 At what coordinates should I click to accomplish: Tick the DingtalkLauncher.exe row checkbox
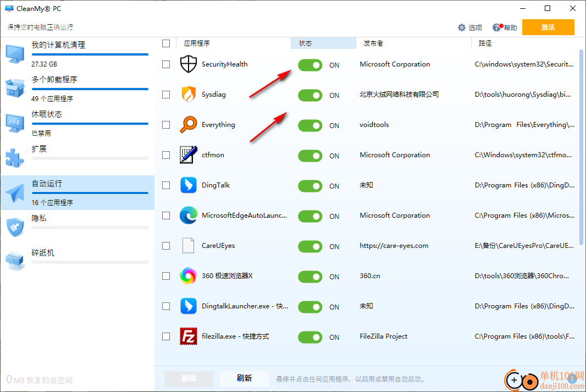[166, 306]
